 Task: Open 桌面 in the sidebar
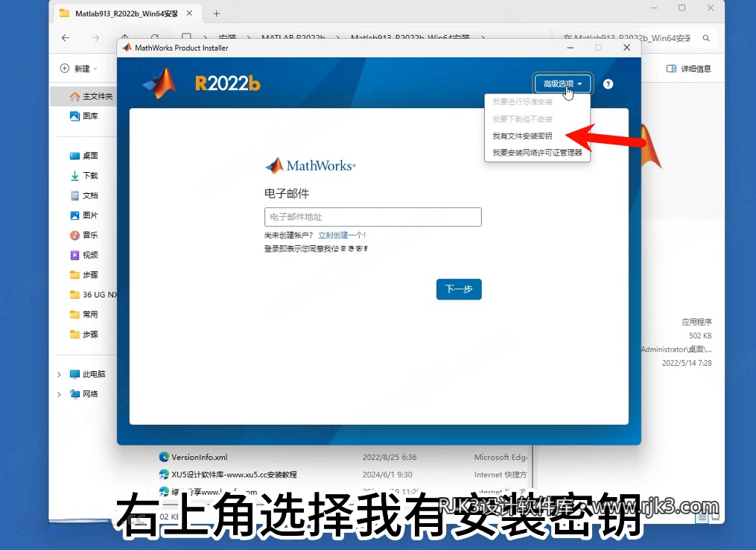[84, 155]
